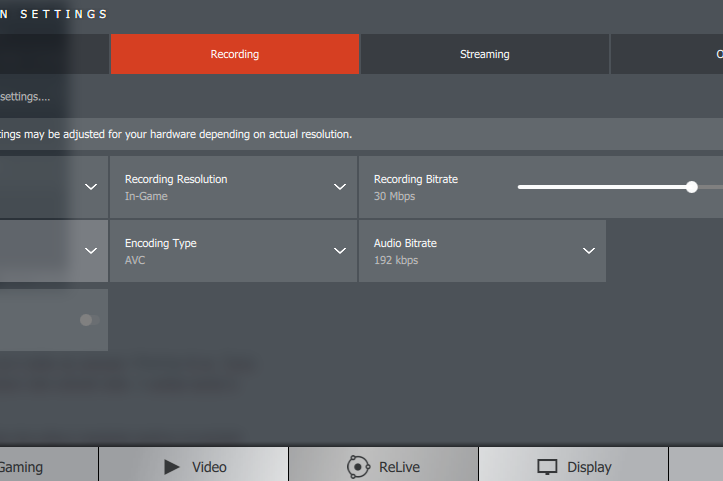The height and width of the screenshot is (481, 723).
Task: Select the Recording Resolution In-Game tile
Action: pyautogui.click(x=220, y=187)
